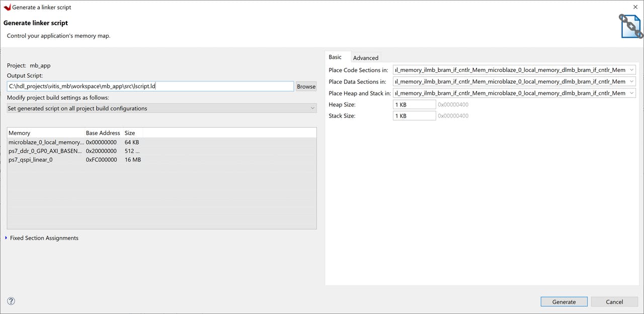Expand Fixed Section Assignments

click(7, 238)
